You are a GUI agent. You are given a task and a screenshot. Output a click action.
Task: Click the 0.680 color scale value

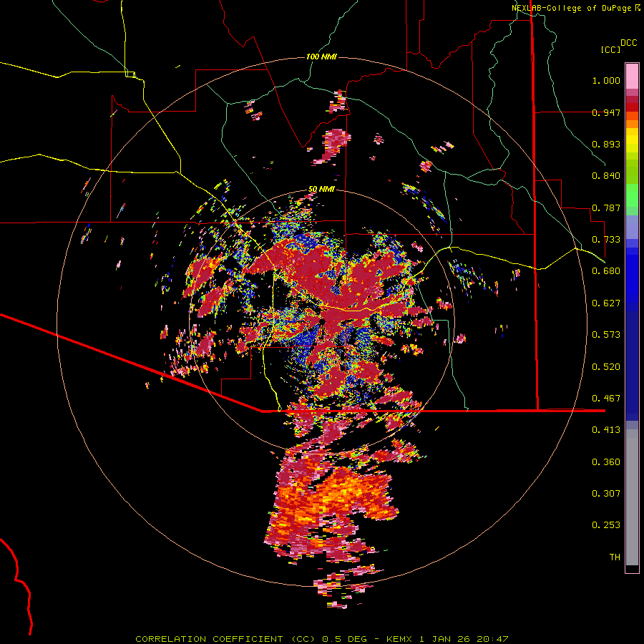pos(606,271)
